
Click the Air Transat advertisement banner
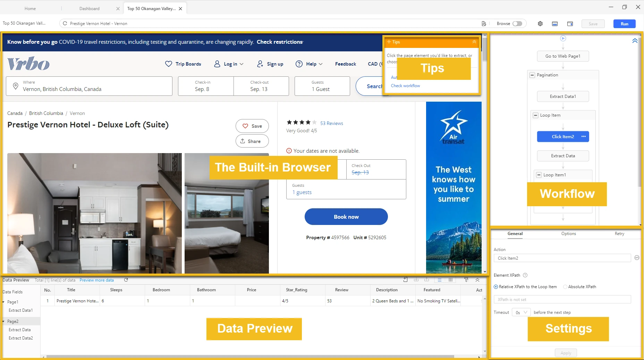point(454,187)
